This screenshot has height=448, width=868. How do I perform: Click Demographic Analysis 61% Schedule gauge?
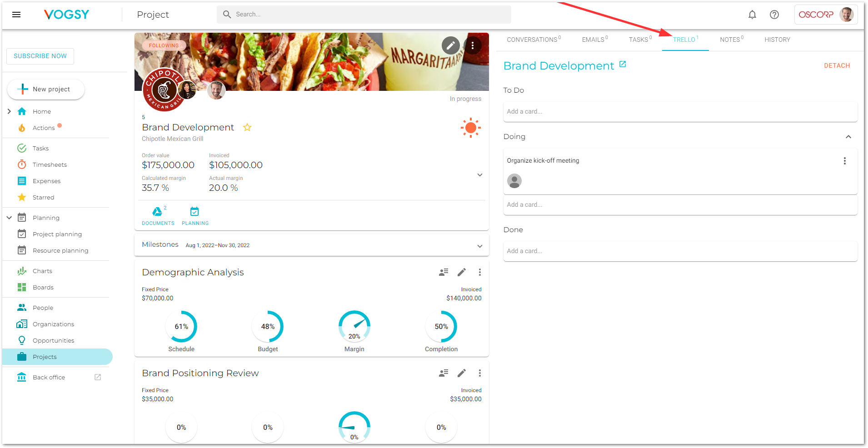pyautogui.click(x=181, y=326)
